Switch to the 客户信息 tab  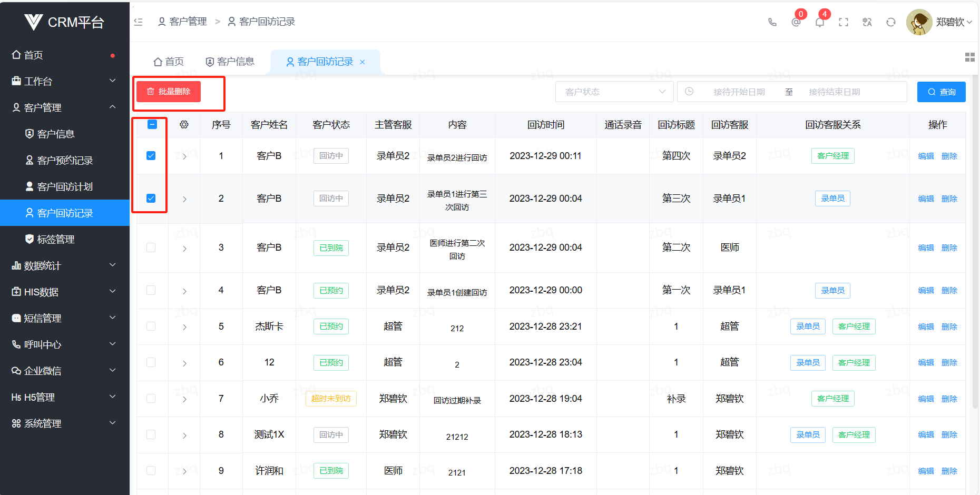[x=230, y=62]
